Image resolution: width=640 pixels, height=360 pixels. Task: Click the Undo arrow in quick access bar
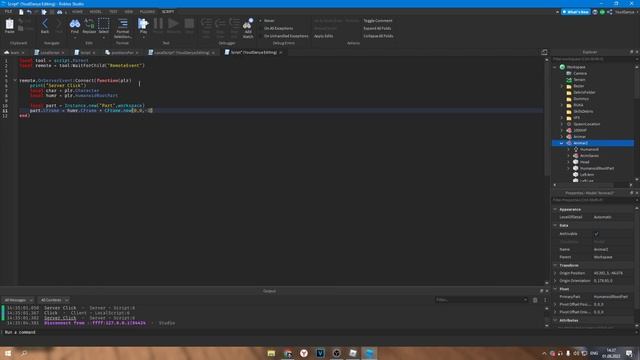tap(29, 12)
